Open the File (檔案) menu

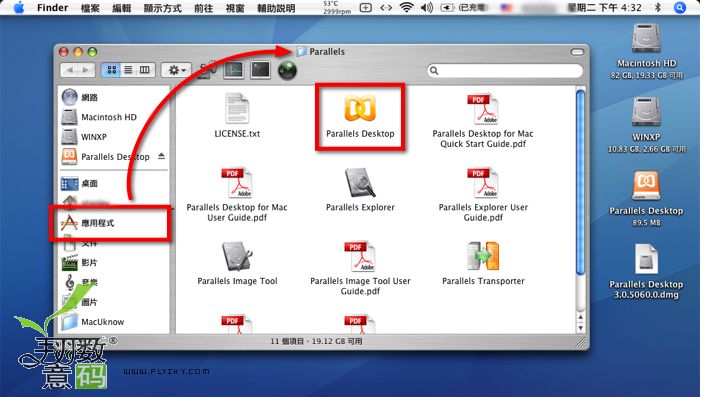90,8
